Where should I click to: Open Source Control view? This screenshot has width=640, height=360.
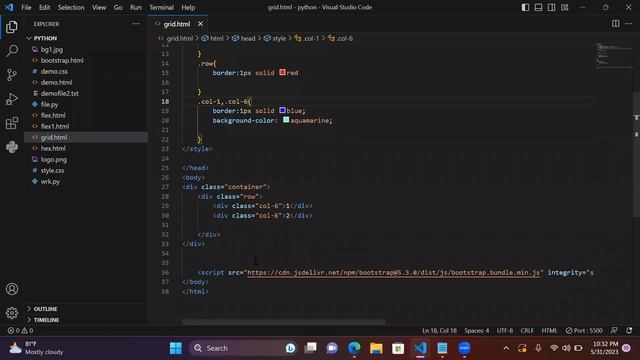[12, 75]
